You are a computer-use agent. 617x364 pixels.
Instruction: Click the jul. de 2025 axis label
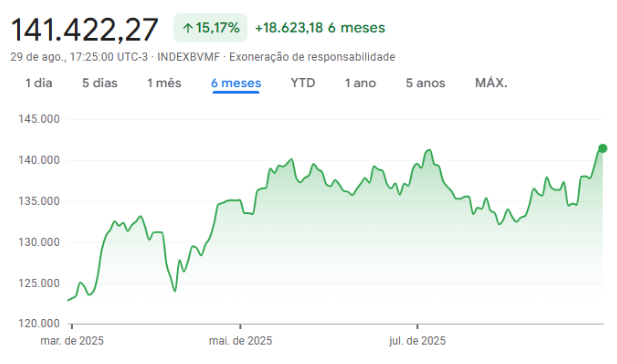pos(417,341)
